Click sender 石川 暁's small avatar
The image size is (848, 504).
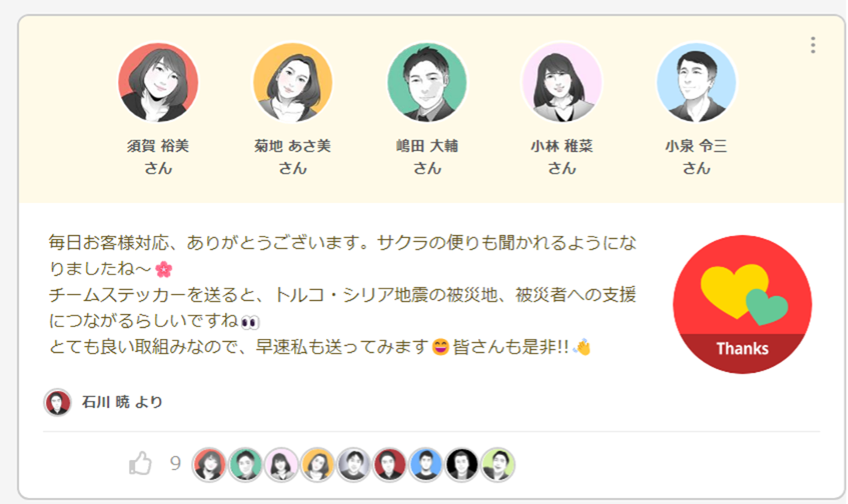(57, 402)
